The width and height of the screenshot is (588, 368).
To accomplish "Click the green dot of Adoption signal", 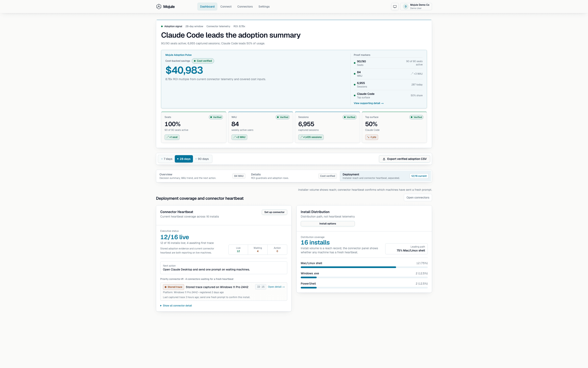I will 162,26.
